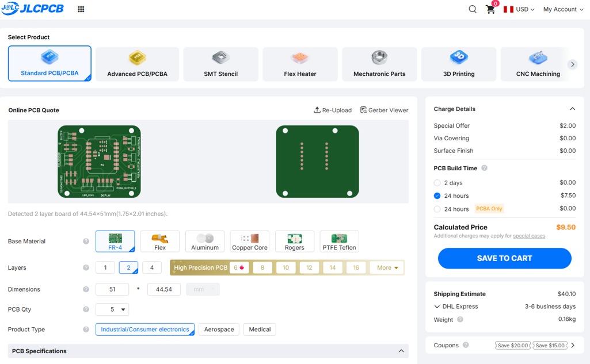Show more products with right arrow
The height and width of the screenshot is (364, 590).
pyautogui.click(x=572, y=64)
